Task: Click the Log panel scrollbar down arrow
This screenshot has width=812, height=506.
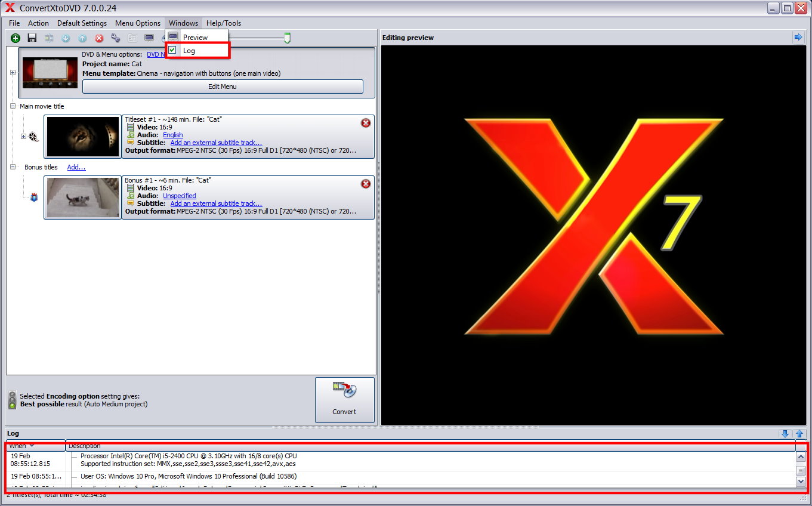Action: 801,482
